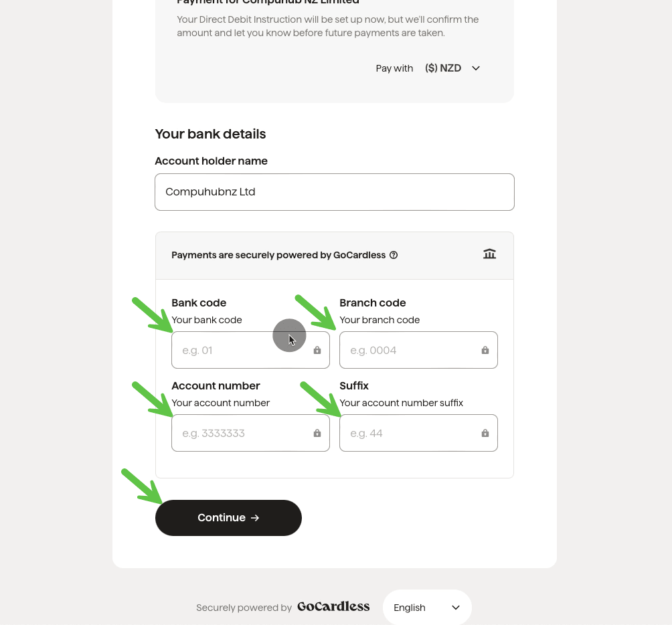Focus the Account holder name field
Image resolution: width=672 pixels, height=625 pixels.
(334, 192)
